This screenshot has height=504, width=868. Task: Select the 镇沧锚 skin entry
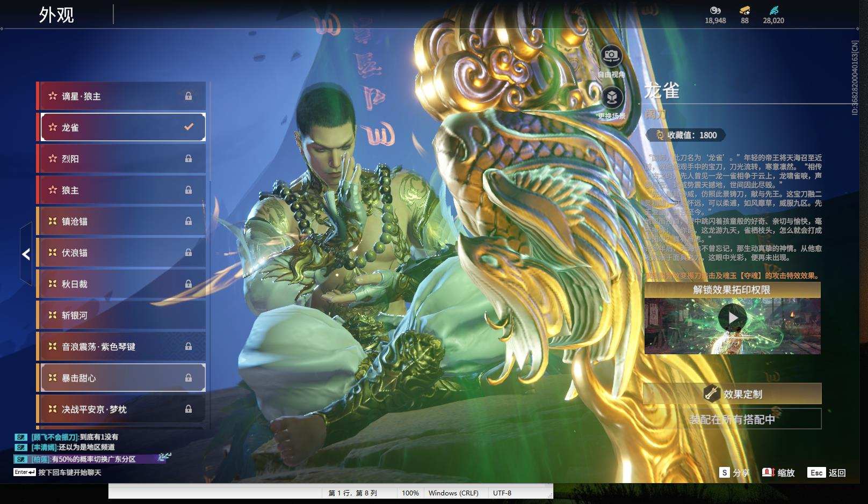pos(121,221)
